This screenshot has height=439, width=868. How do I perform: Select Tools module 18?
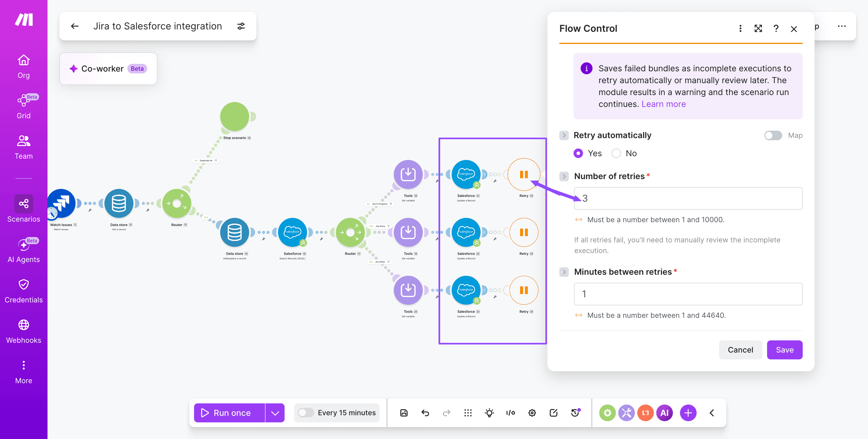pos(408,174)
